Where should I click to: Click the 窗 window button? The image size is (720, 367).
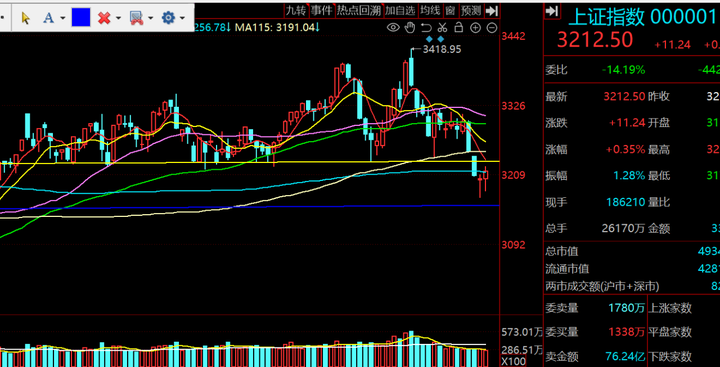pyautogui.click(x=450, y=10)
